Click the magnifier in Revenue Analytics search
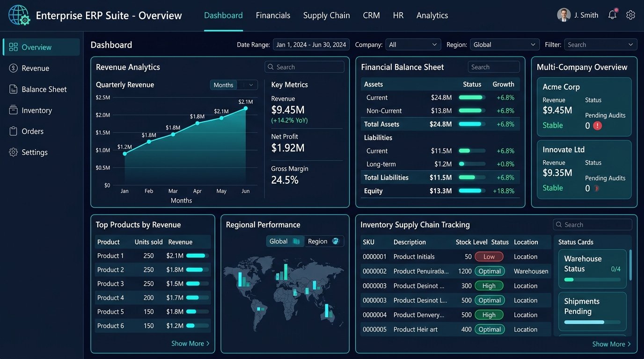644x359 pixels. click(x=271, y=67)
